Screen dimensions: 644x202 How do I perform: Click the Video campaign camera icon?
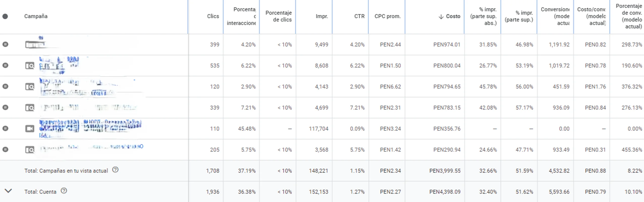click(30, 129)
